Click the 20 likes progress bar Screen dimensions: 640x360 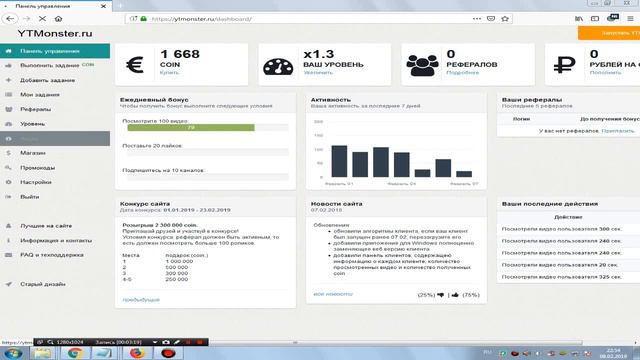click(208, 152)
